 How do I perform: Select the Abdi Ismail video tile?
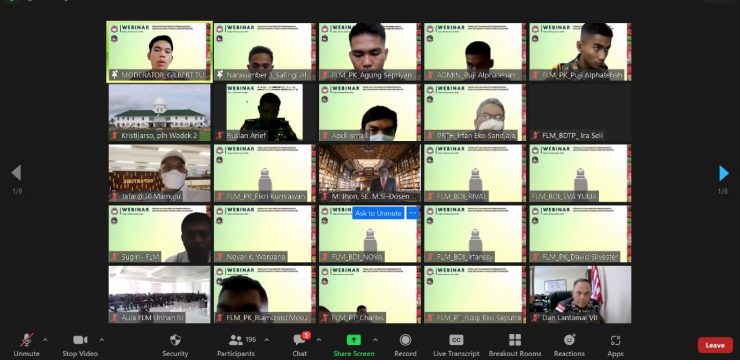tap(370, 112)
